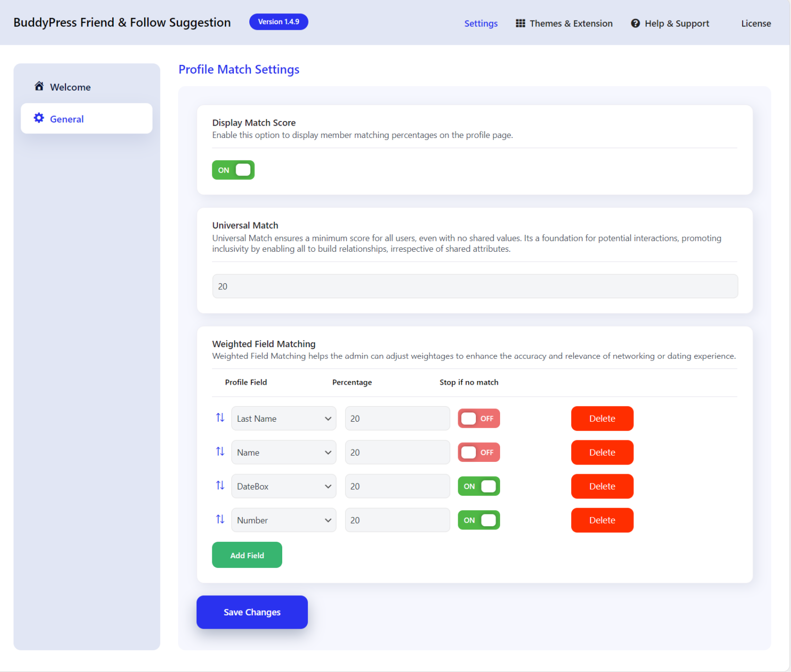Click the reorder arrows beside Number row

point(220,520)
